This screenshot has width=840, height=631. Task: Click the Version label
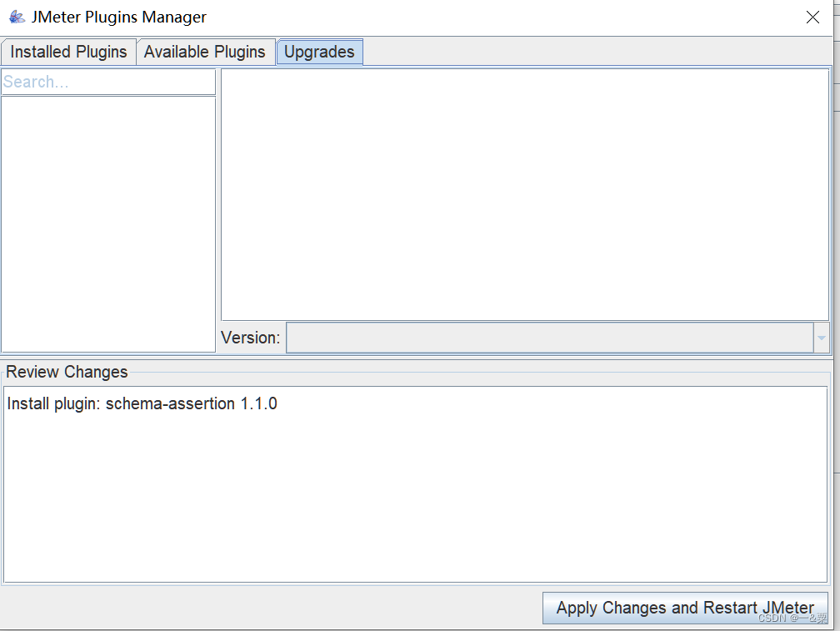250,338
